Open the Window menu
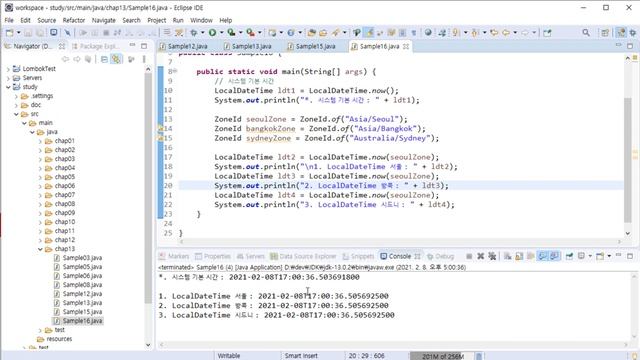This screenshot has width=640, height=360. coord(201,20)
